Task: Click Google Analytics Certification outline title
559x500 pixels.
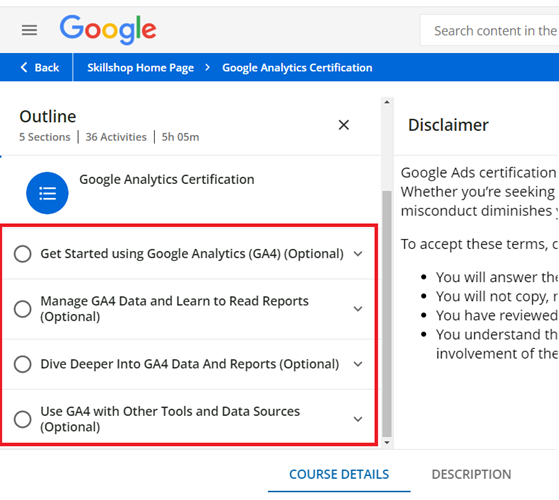Action: click(x=167, y=179)
